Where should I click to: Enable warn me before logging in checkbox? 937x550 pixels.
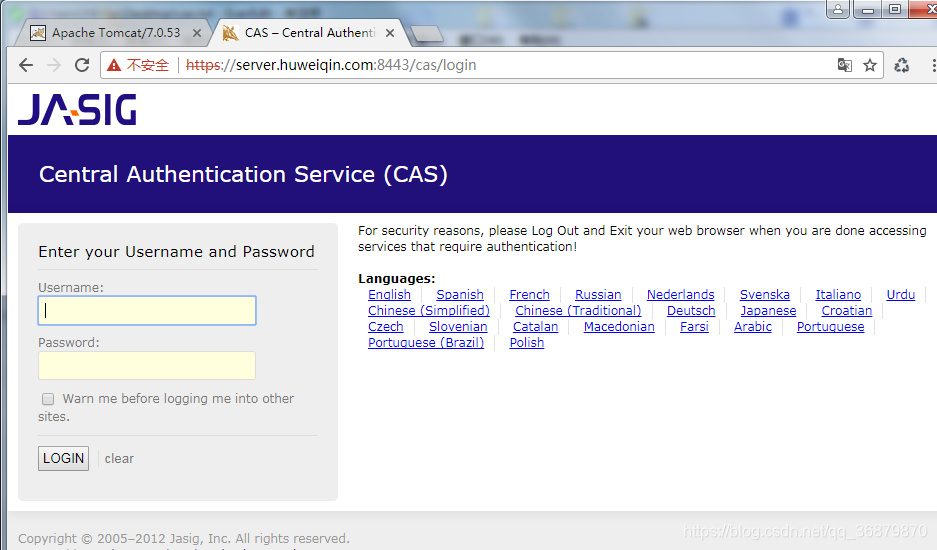[48, 399]
